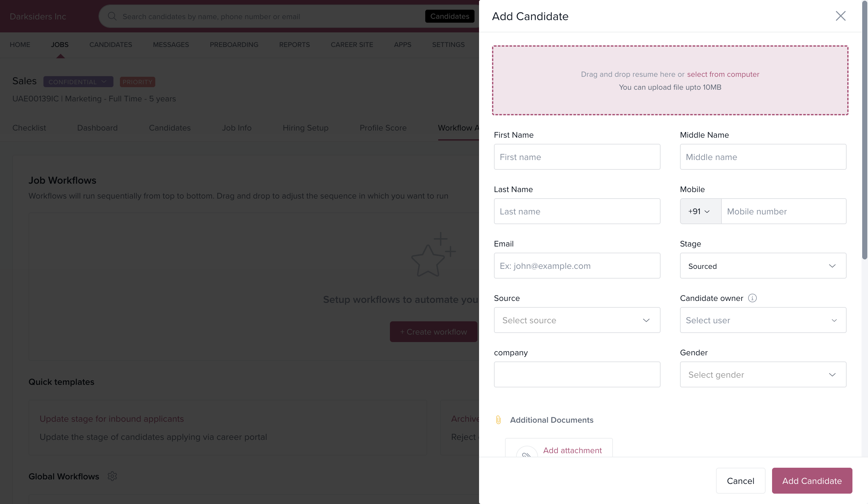The width and height of the screenshot is (868, 504).
Task: Click the panel's vertical scrollbar
Action: coord(864,138)
